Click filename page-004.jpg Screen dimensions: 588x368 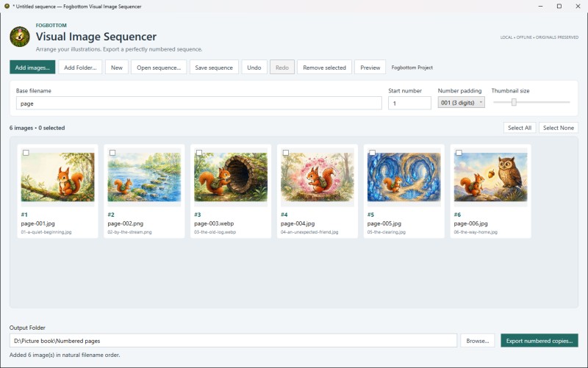tap(298, 223)
